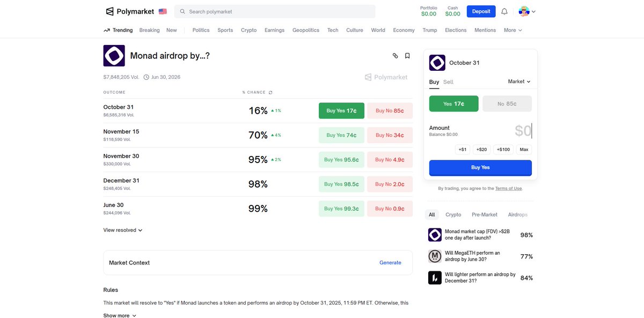The width and height of the screenshot is (644, 318).
Task: Expand View resolved outcomes
Action: coord(123,230)
